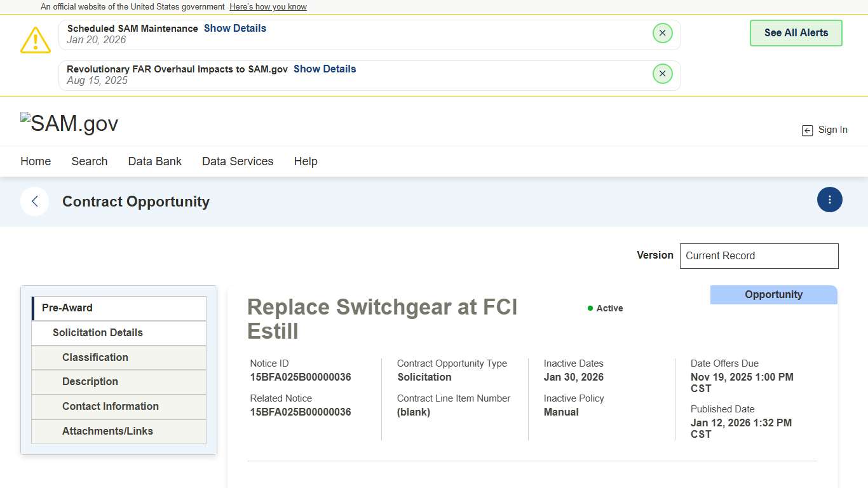Dismiss the FAR Overhaul alert

pos(662,74)
